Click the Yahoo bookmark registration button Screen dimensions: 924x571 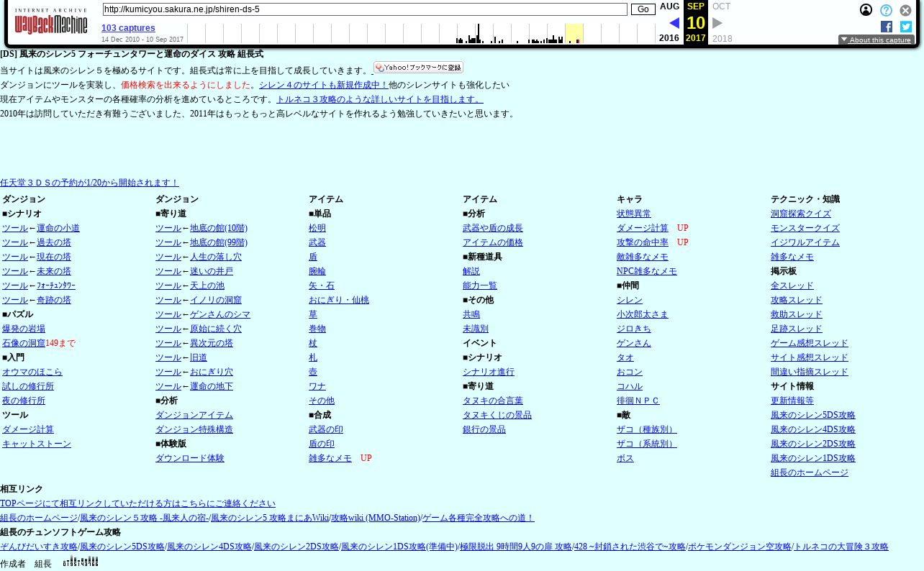(418, 68)
